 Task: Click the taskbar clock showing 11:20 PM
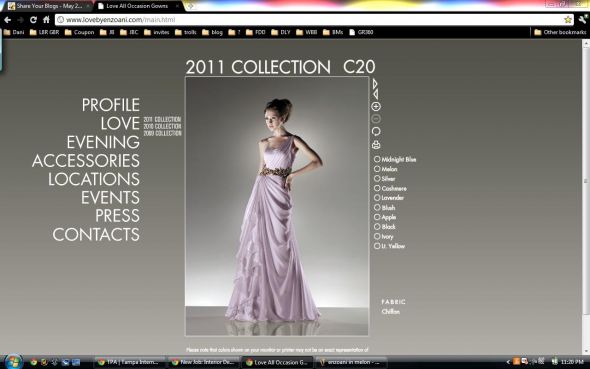coord(572,362)
